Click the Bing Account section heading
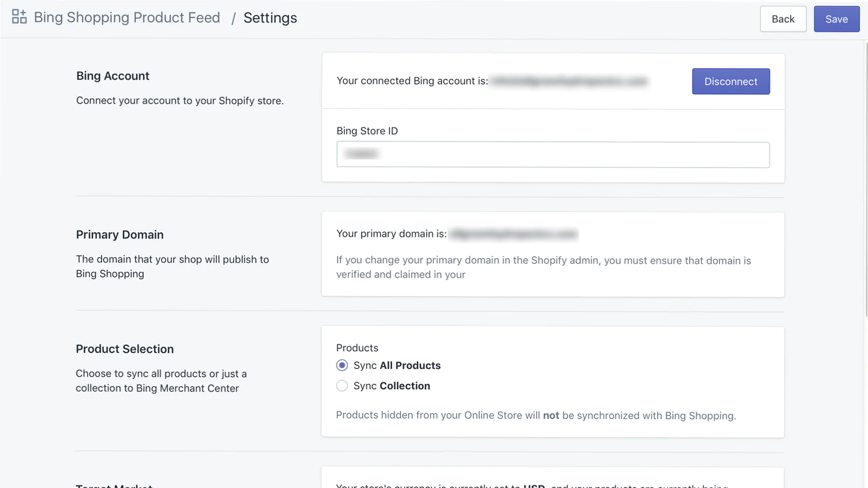This screenshot has width=868, height=488. click(x=113, y=76)
